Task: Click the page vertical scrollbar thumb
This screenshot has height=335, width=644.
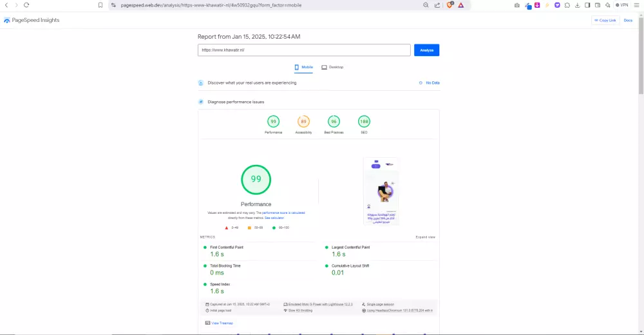Action: pos(641,55)
